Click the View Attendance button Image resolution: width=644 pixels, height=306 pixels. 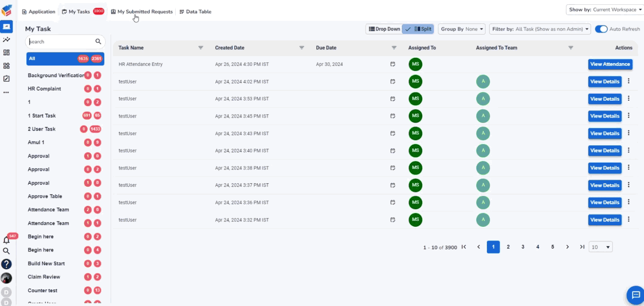610,64
